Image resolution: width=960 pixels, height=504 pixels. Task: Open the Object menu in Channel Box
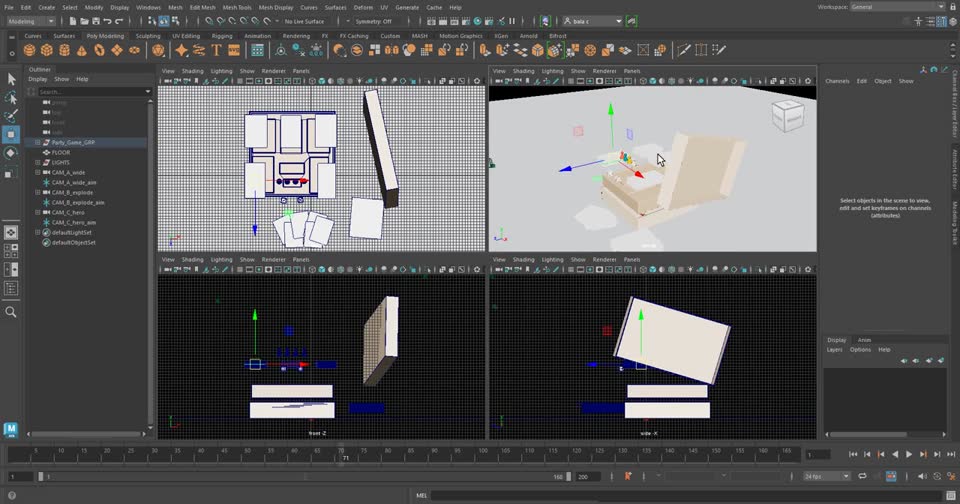pos(882,81)
